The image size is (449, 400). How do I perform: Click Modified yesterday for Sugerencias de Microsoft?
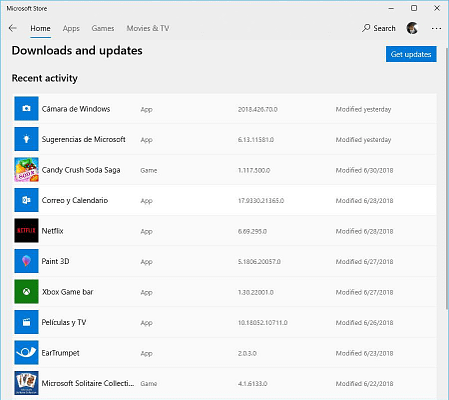[363, 140]
